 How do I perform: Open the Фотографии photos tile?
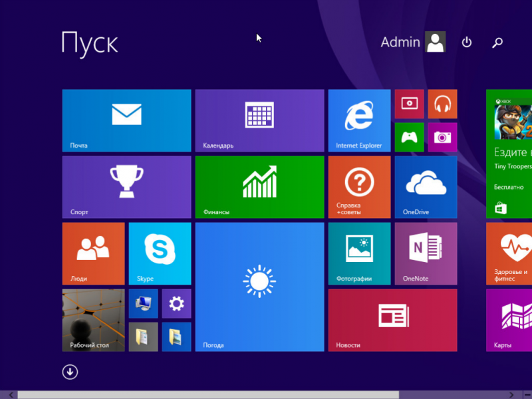359,253
